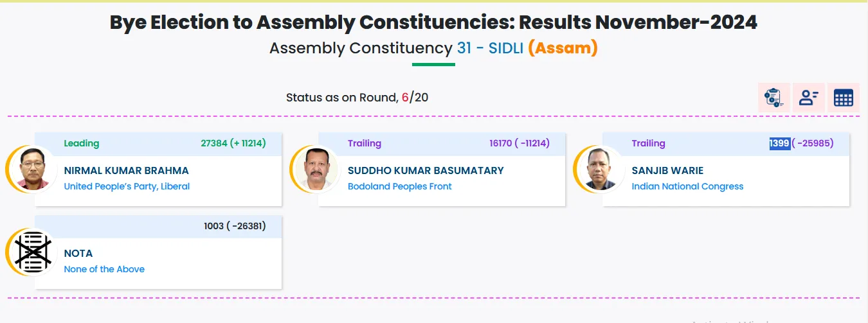868x323 pixels.
Task: Click the highlighted 1399 vote count
Action: click(x=780, y=143)
